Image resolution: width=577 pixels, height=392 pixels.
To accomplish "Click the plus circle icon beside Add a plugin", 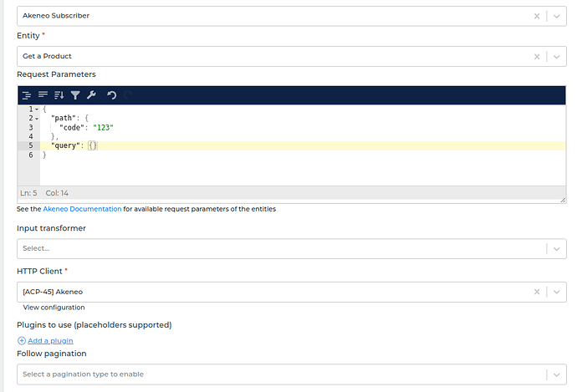I will (22, 341).
